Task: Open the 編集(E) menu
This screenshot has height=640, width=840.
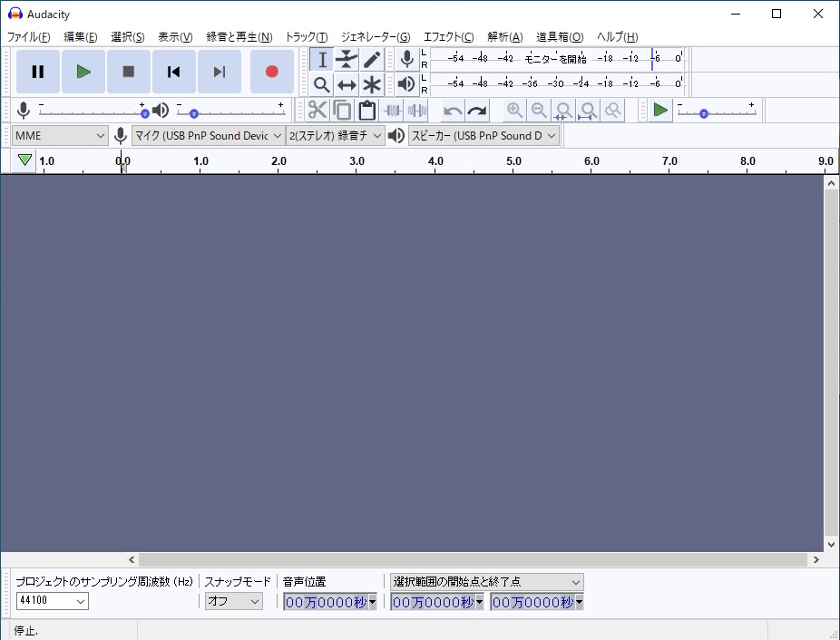Action: [81, 37]
